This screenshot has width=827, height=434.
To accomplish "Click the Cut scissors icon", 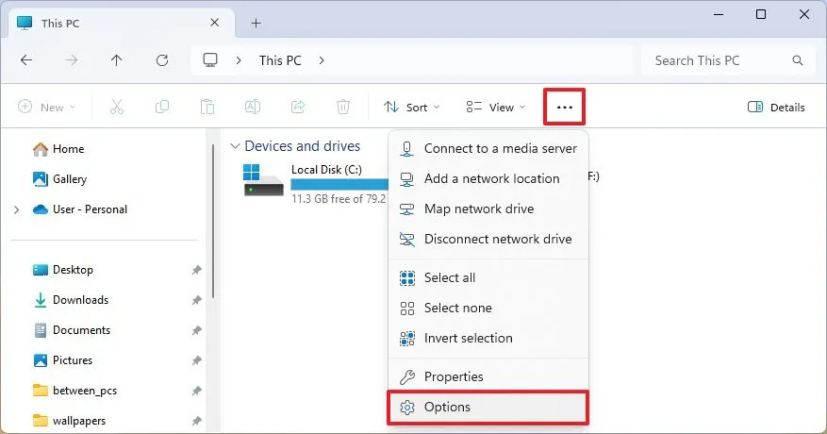I will [x=117, y=107].
